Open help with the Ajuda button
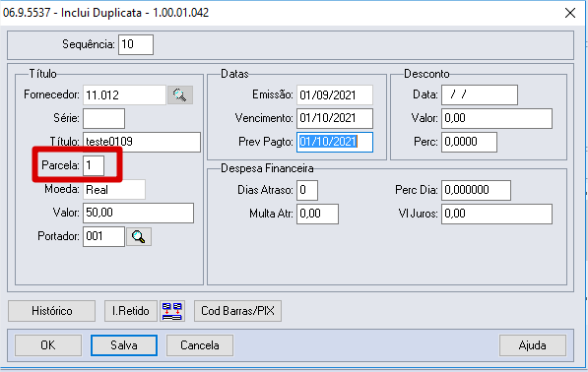 point(533,345)
